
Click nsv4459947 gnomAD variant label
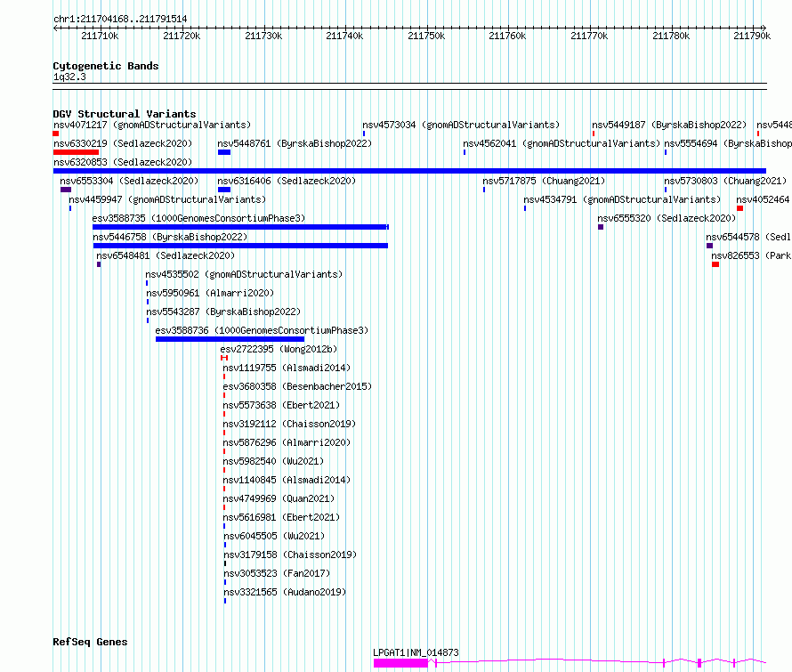click(x=167, y=199)
